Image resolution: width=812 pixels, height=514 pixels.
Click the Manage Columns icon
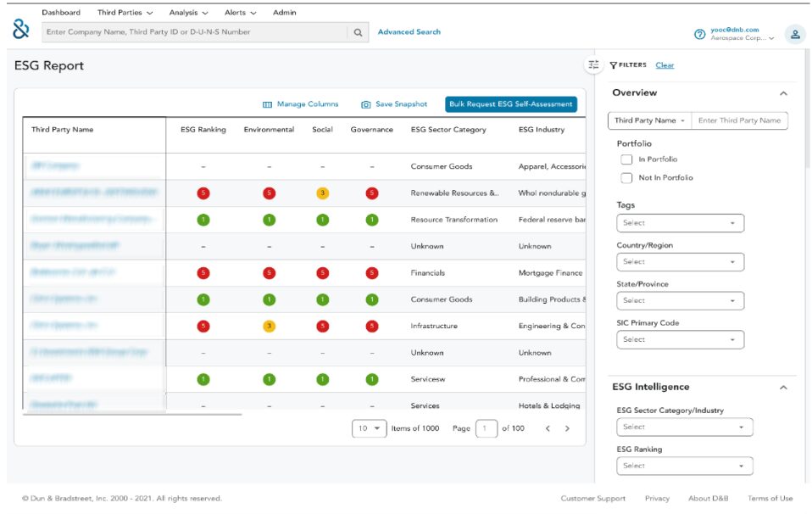pos(267,104)
